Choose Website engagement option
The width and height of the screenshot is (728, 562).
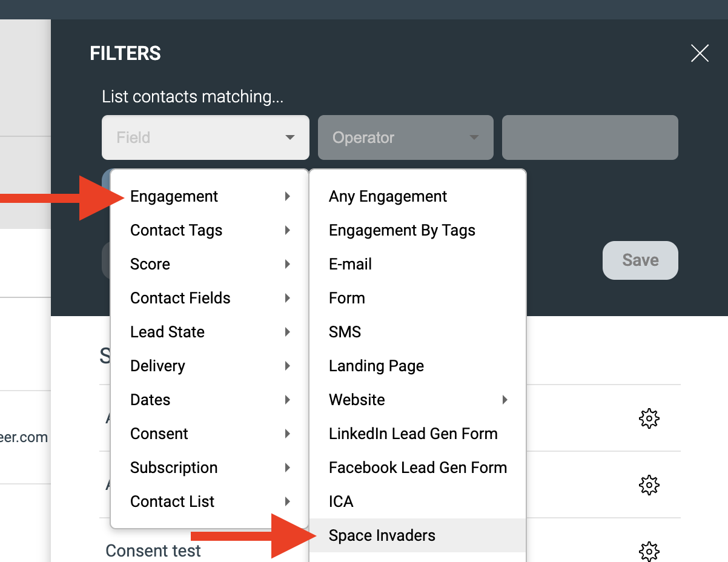[x=418, y=400]
